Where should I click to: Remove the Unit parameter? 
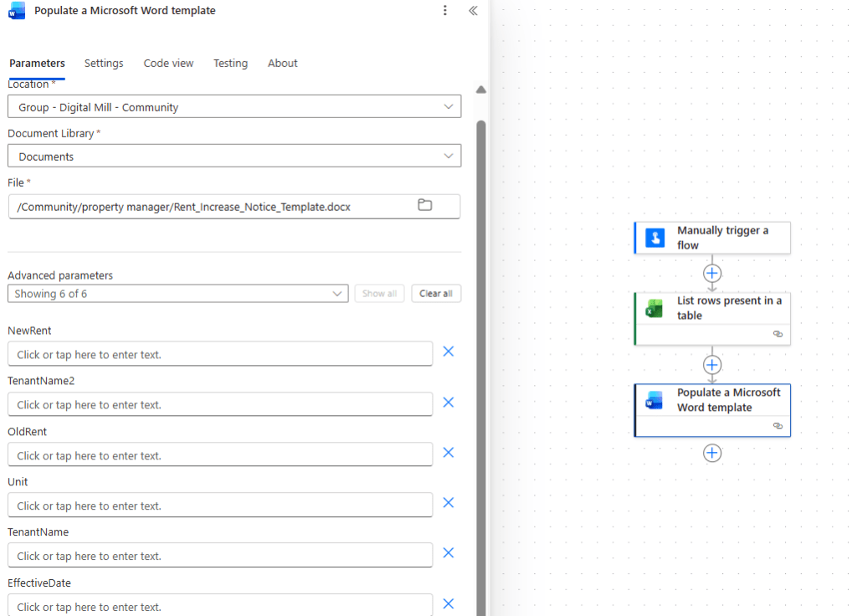[449, 503]
